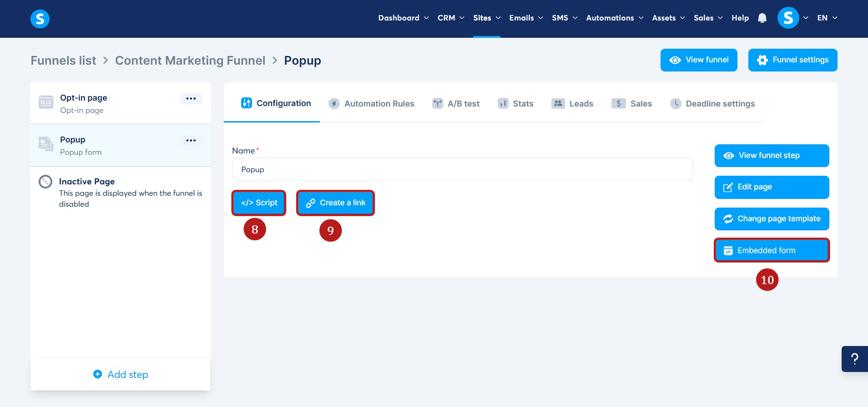Expand the CRM dropdown
This screenshot has height=407, width=868.
click(x=451, y=18)
